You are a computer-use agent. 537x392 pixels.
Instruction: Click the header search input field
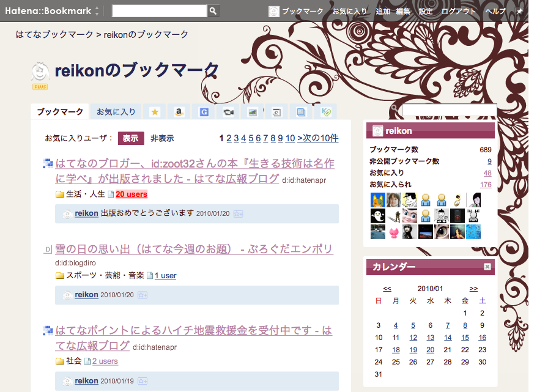[x=160, y=11]
